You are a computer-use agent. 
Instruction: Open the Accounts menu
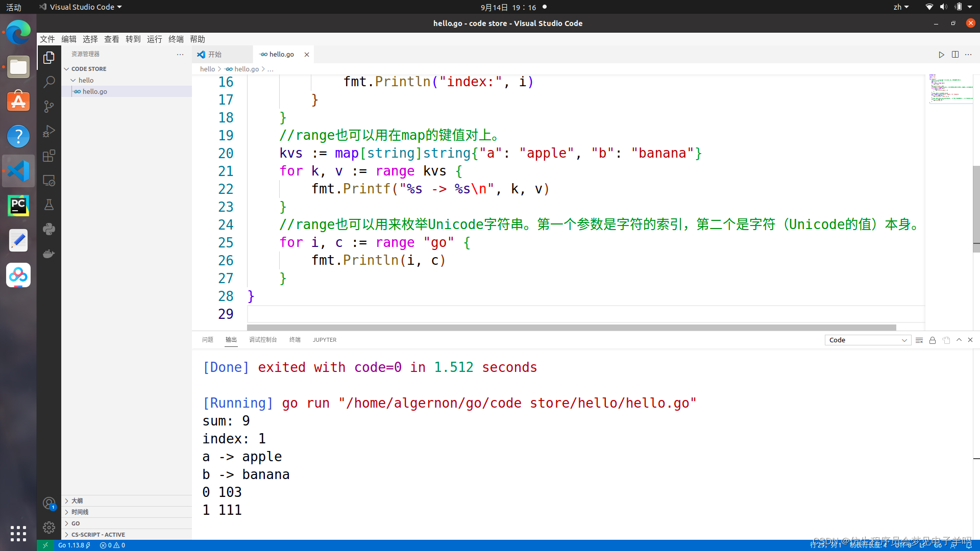coord(49,504)
